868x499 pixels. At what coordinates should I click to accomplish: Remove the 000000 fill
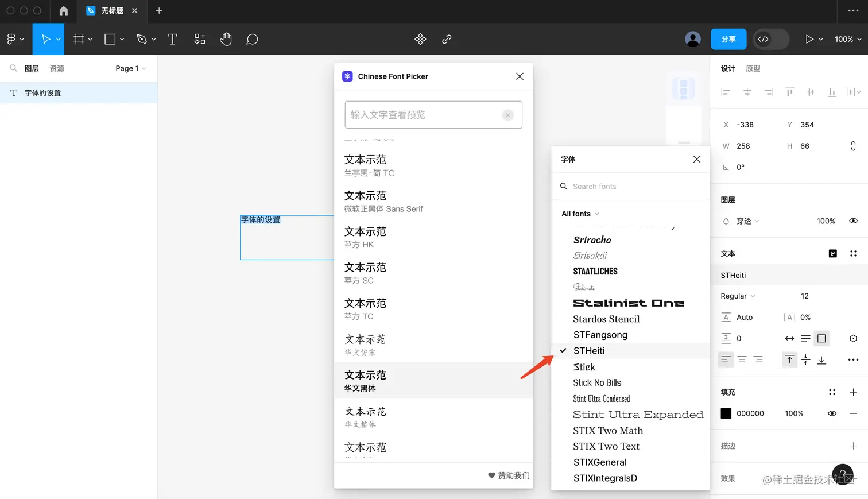click(853, 413)
